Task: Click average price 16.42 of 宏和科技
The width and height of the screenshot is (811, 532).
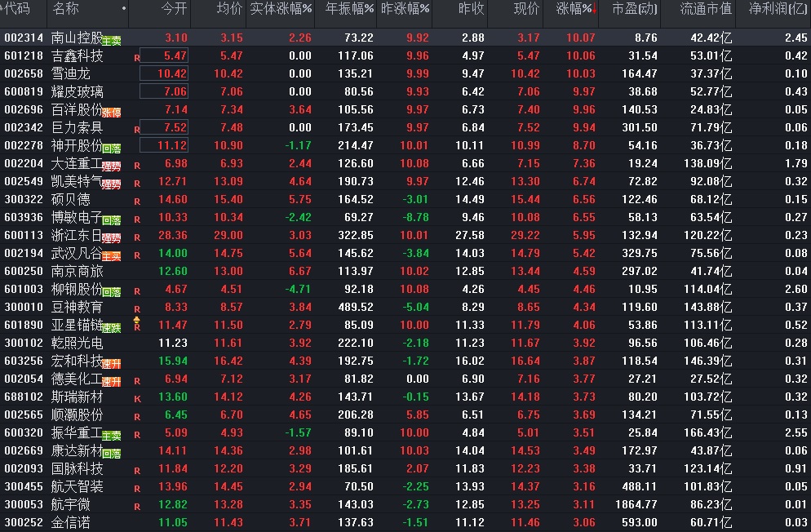Action: click(228, 361)
